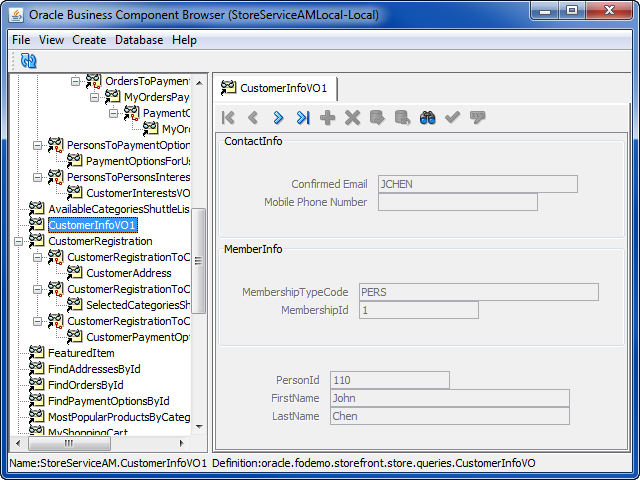The width and height of the screenshot is (640, 480).
Task: Select PaymentOptionsForU tree node
Action: pyautogui.click(x=138, y=161)
